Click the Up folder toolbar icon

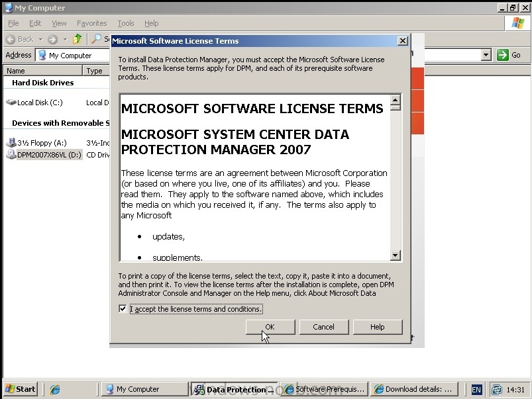[x=78, y=39]
